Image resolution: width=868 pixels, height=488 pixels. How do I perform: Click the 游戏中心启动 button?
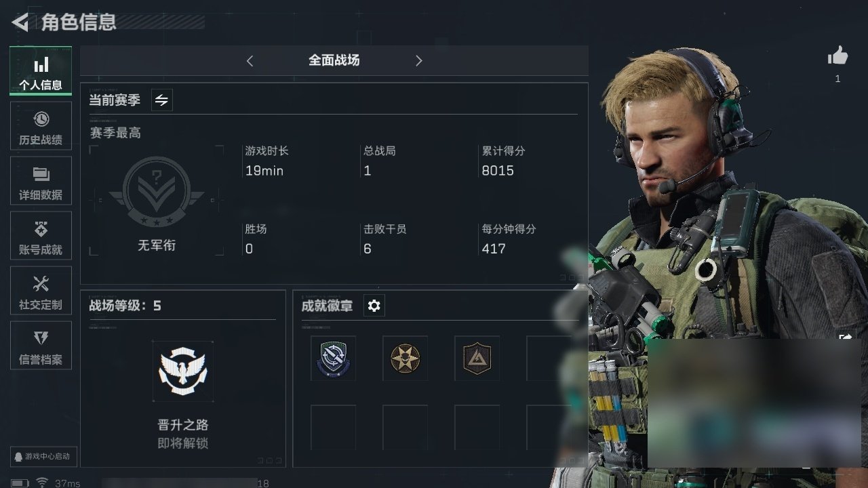(x=43, y=456)
